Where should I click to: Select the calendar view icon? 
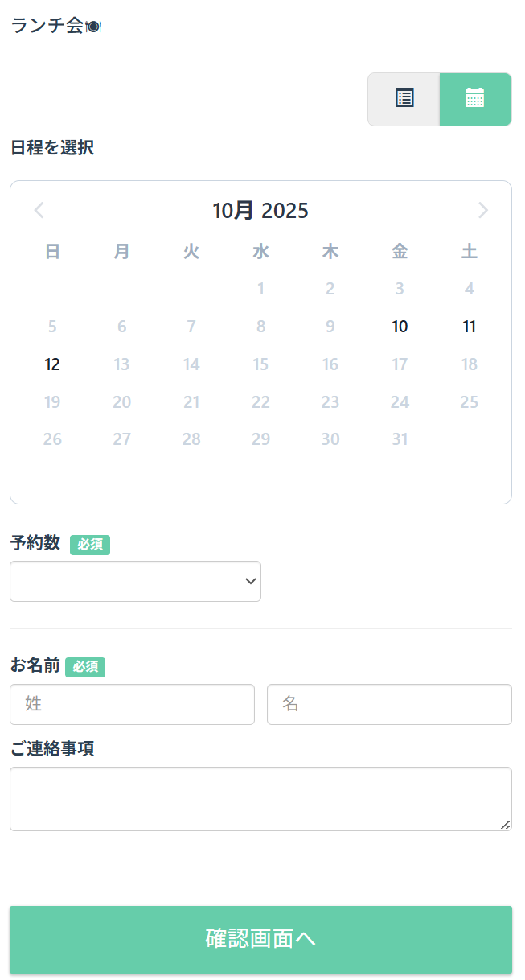[475, 99]
